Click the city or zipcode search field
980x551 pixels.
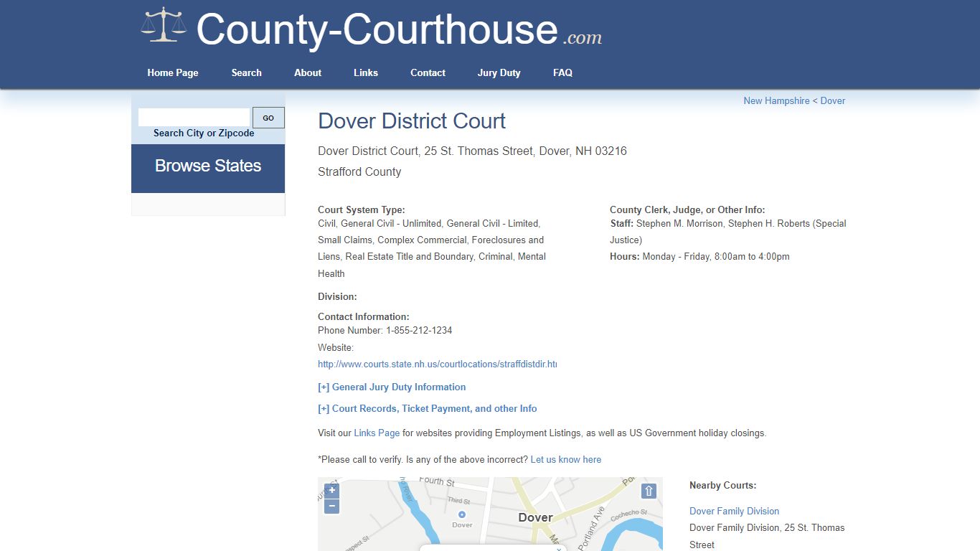tap(194, 118)
